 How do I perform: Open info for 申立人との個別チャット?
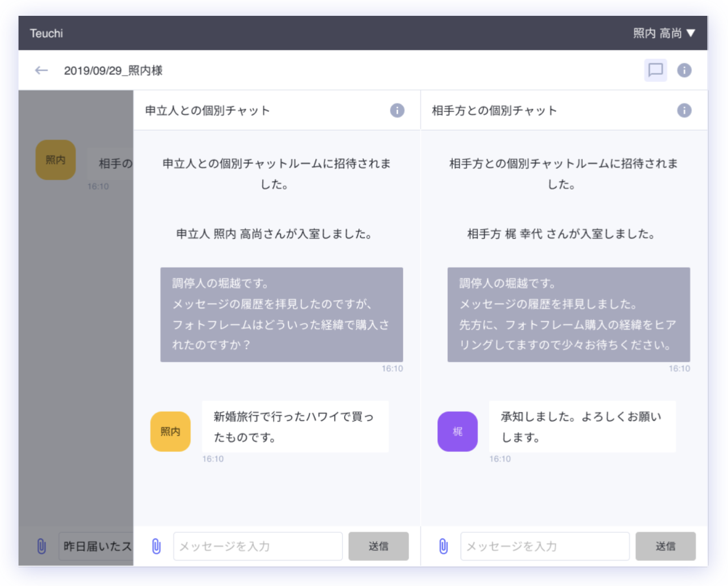point(397,110)
